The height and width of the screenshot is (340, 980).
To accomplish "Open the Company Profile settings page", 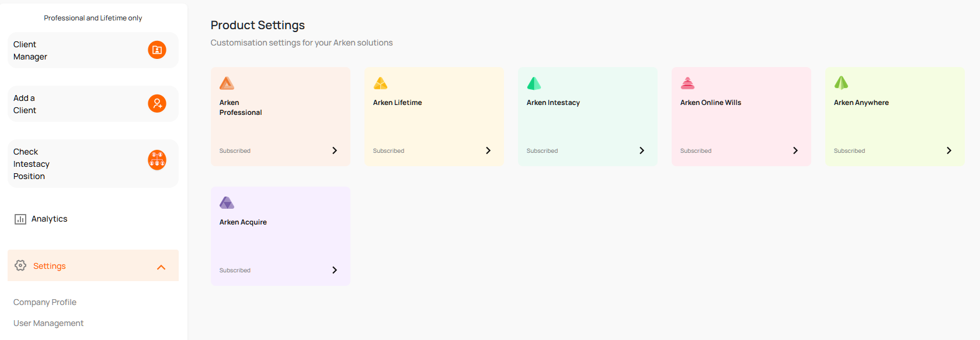I will tap(45, 302).
